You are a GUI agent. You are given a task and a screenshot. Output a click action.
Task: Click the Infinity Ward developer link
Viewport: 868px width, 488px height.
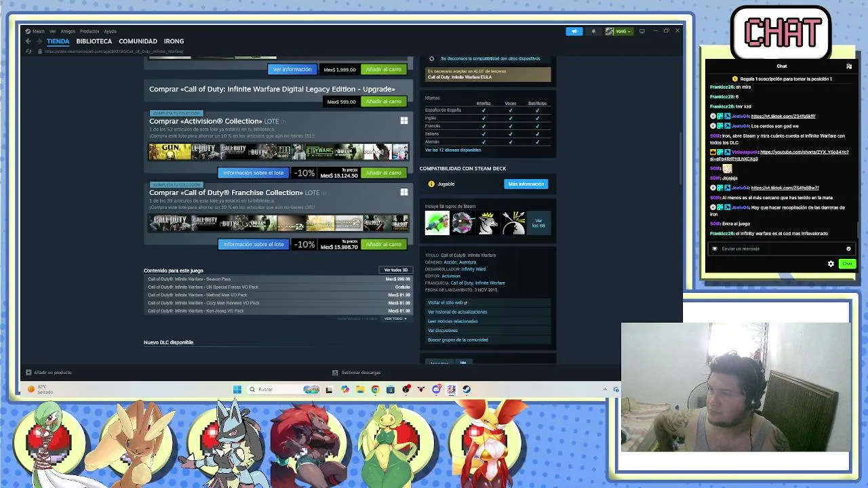[x=473, y=269]
